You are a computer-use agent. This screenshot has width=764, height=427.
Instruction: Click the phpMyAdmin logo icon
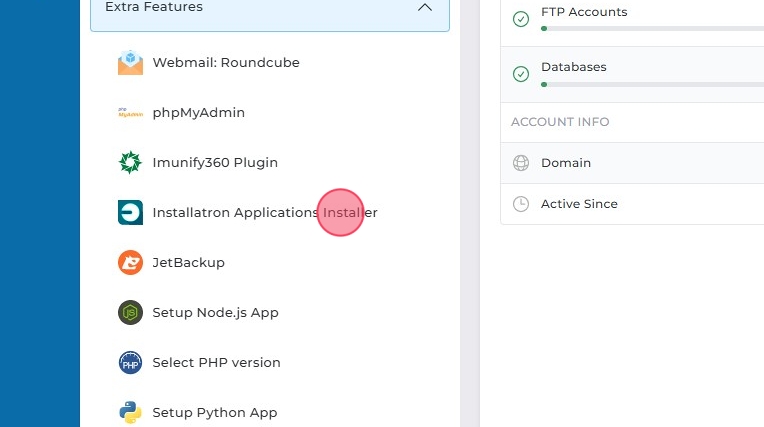coord(130,112)
